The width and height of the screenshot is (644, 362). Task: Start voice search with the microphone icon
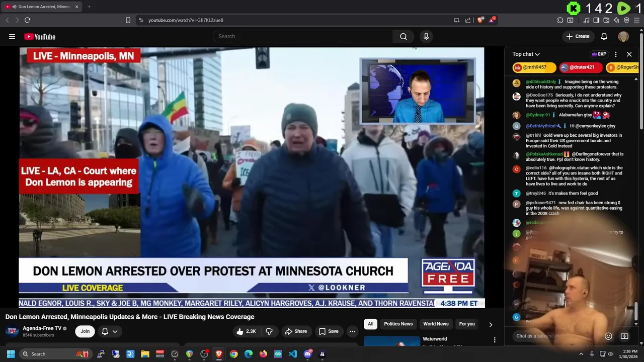click(x=426, y=36)
